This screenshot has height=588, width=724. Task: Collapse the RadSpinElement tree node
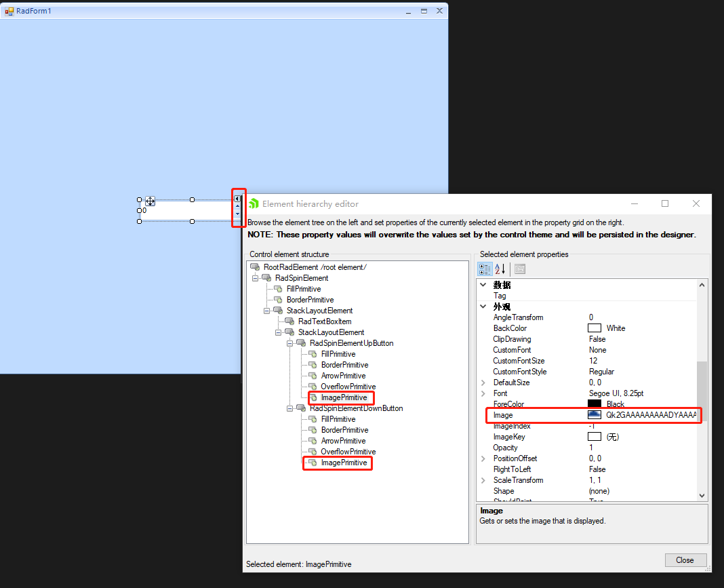point(256,278)
